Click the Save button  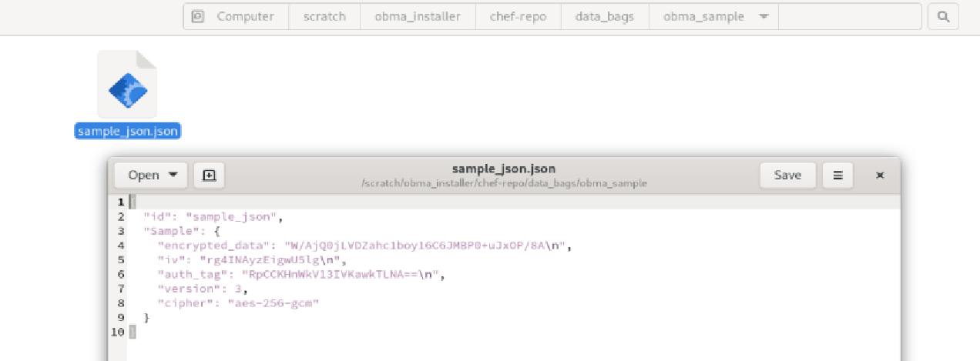(787, 175)
